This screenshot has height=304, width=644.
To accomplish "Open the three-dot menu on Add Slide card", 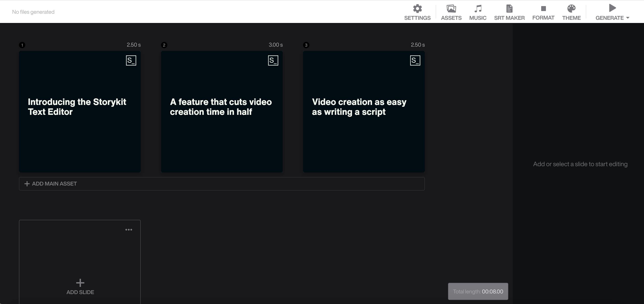I will 129,230.
